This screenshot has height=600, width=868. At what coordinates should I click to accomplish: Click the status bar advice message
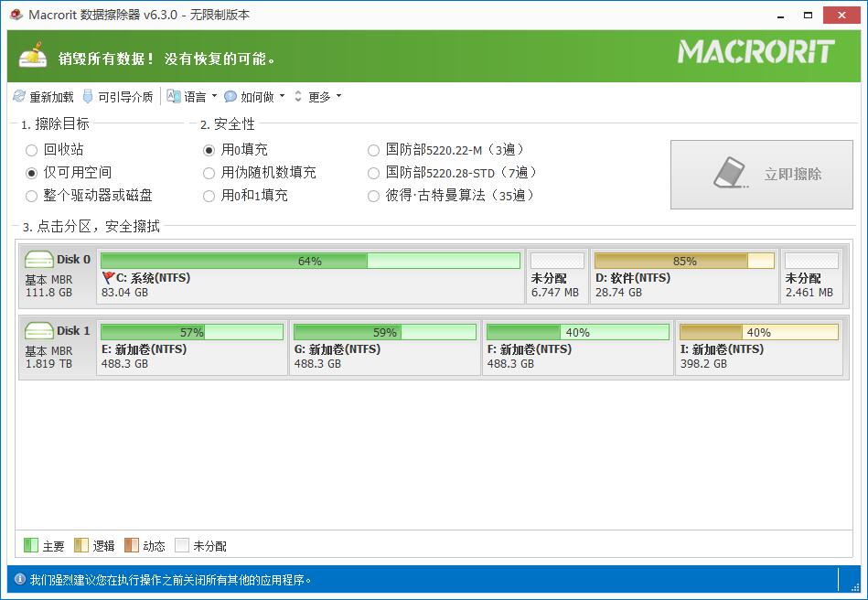(x=170, y=580)
